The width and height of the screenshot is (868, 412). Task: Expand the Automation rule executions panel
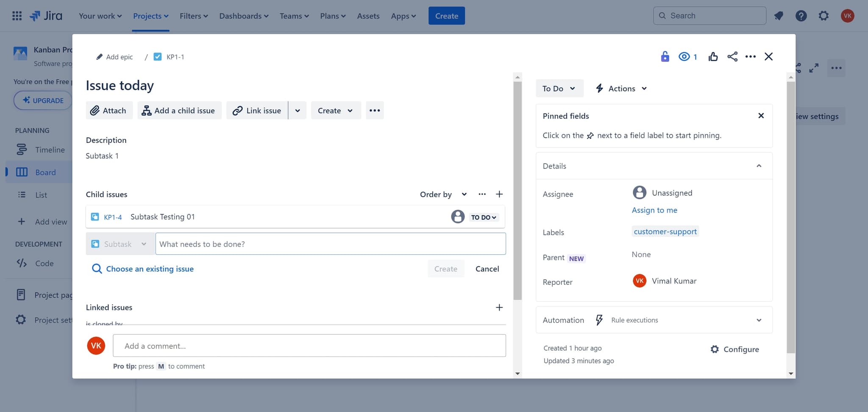click(759, 320)
